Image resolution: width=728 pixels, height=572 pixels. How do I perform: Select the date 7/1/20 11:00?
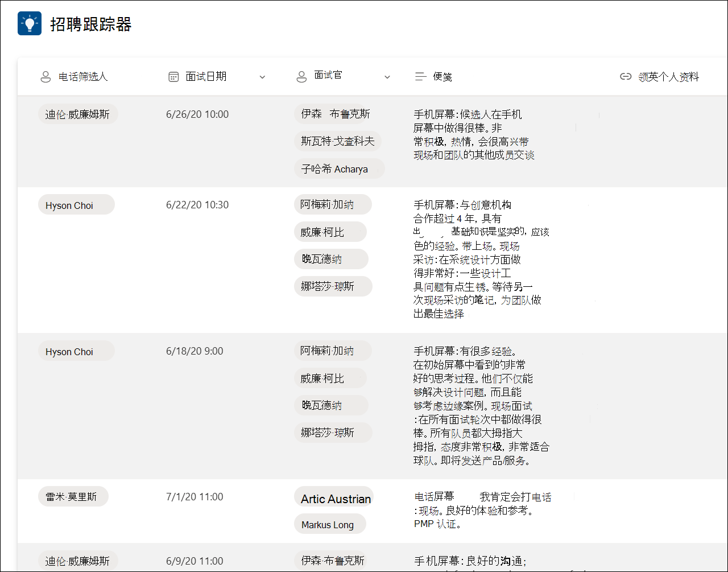(x=195, y=497)
